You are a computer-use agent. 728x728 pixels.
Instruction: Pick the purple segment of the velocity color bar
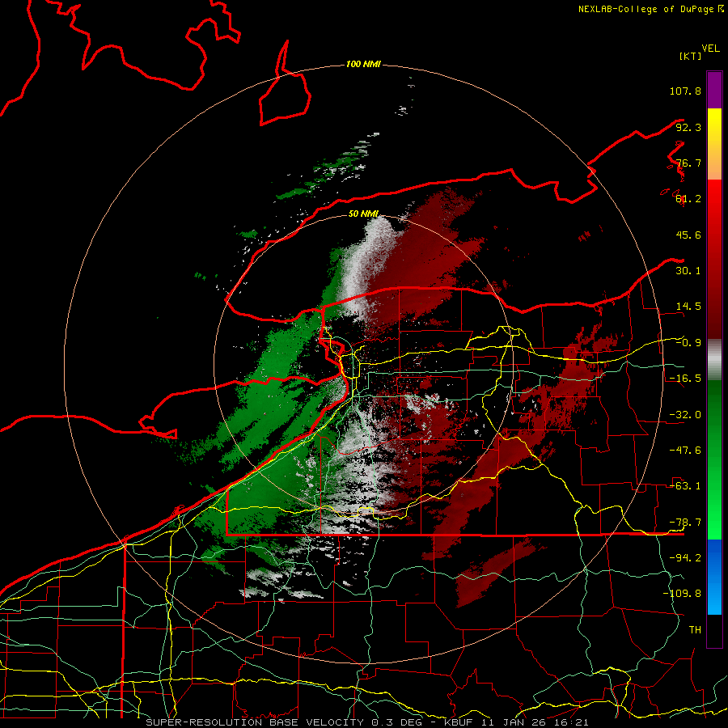coord(714,90)
